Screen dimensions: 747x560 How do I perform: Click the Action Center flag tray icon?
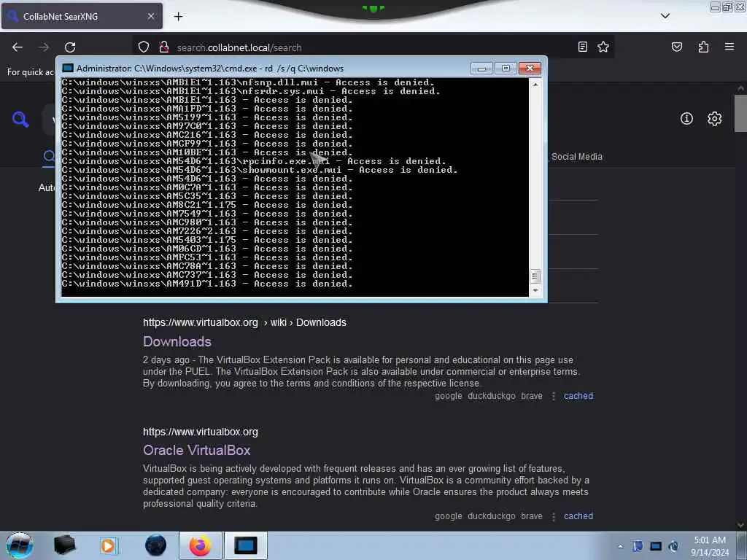[x=638, y=546]
